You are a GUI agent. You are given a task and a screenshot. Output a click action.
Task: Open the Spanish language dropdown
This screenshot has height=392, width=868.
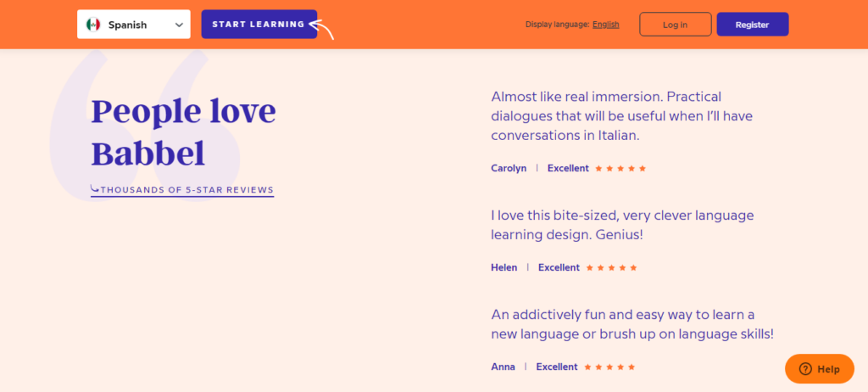[134, 25]
